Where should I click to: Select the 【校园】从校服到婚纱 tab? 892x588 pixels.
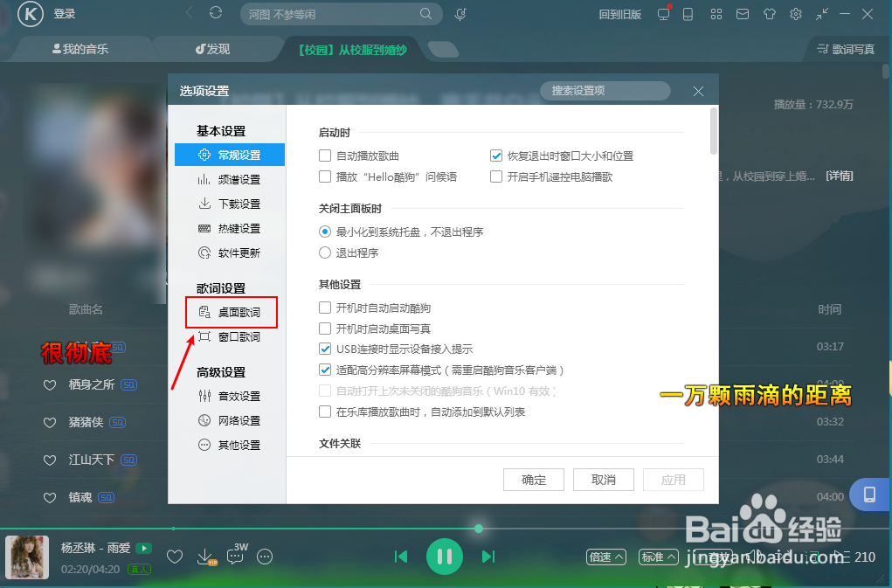(353, 50)
